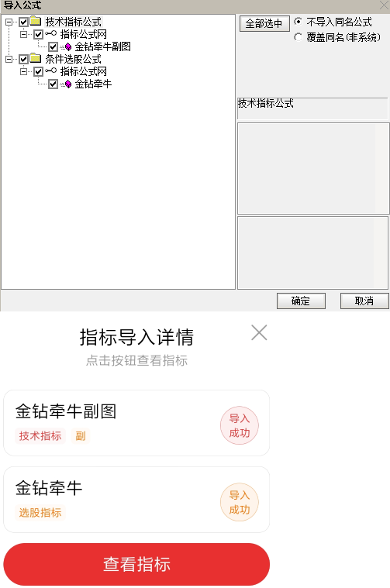390x588 pixels.
Task: Click the magenta formula icon beside 金钻牵牛 in the tree
Action: pyautogui.click(x=68, y=84)
